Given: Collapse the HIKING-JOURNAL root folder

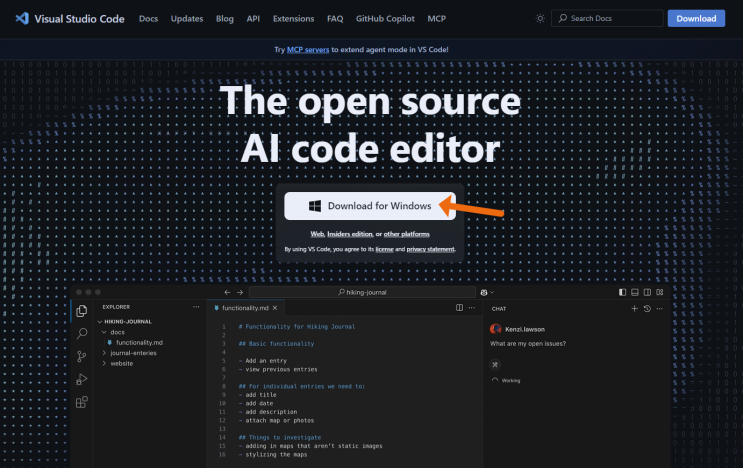Looking at the screenshot, I should coord(100,322).
